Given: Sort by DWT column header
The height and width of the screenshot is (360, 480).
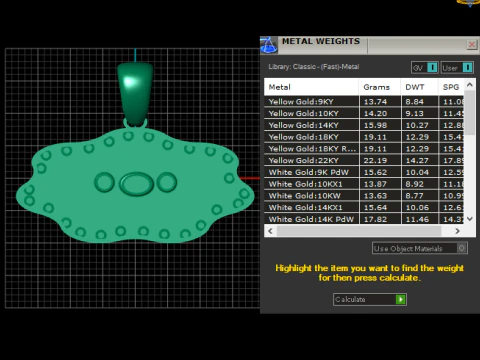Looking at the screenshot, I should coord(419,87).
